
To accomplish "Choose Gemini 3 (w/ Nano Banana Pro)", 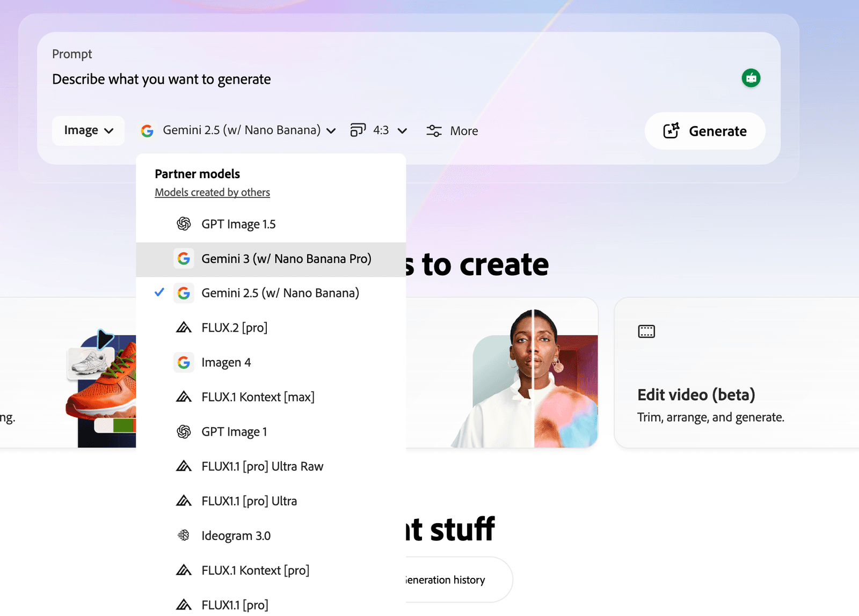I will coord(271,259).
